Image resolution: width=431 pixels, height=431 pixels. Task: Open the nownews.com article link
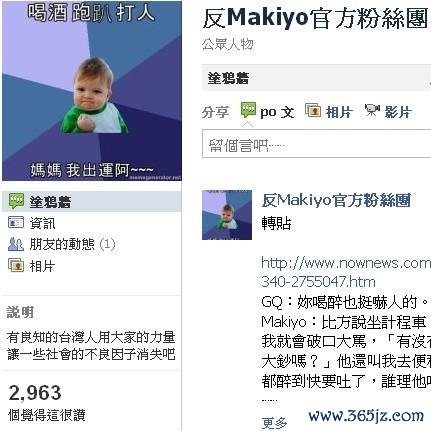coord(346,272)
